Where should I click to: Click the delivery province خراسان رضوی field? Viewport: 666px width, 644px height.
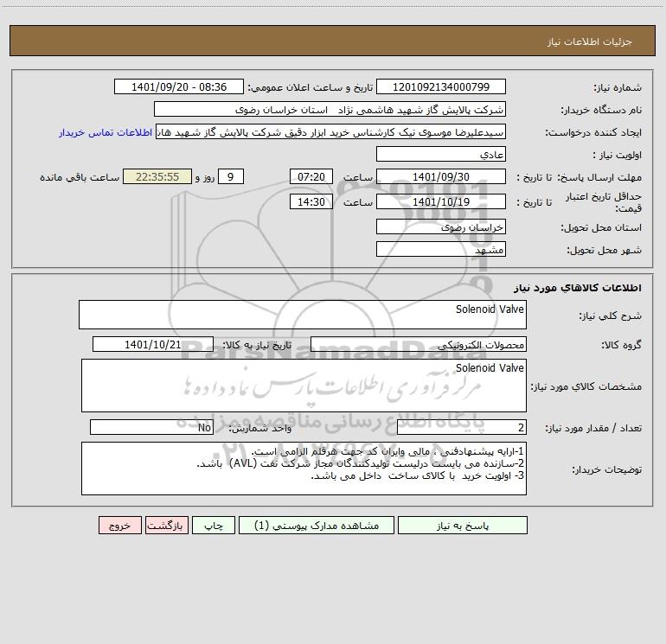pyautogui.click(x=441, y=226)
